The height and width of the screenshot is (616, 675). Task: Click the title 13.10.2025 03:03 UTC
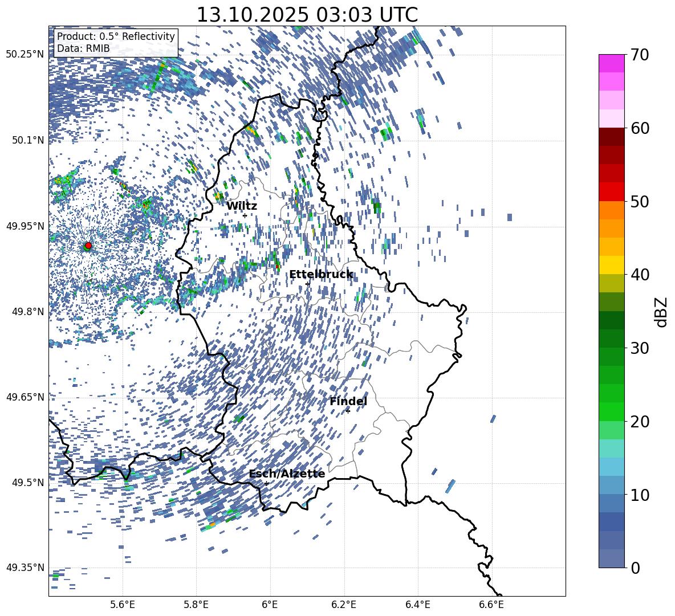click(307, 15)
